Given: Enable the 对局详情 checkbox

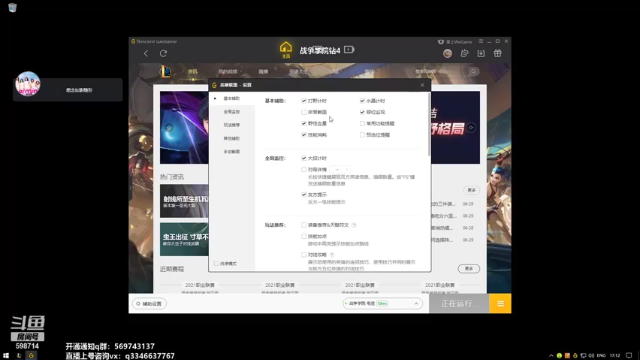Looking at the screenshot, I should tap(304, 169).
